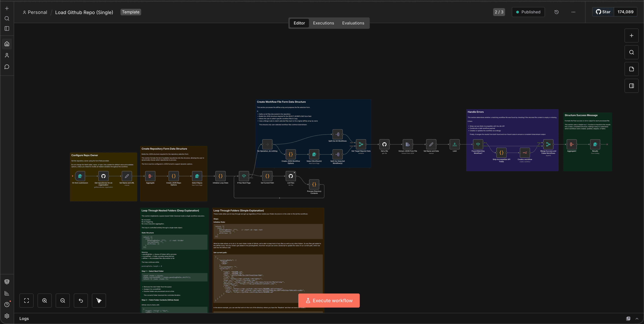Zoom in on the canvas
Screen dimensions: 644x324
[x=44, y=301]
